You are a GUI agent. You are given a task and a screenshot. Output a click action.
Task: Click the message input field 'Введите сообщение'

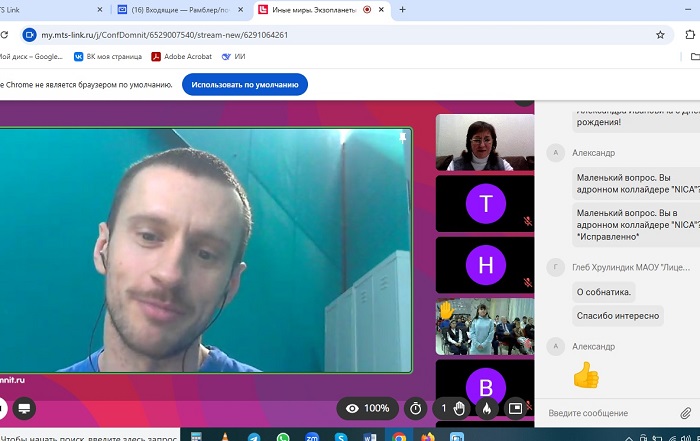pos(605,413)
